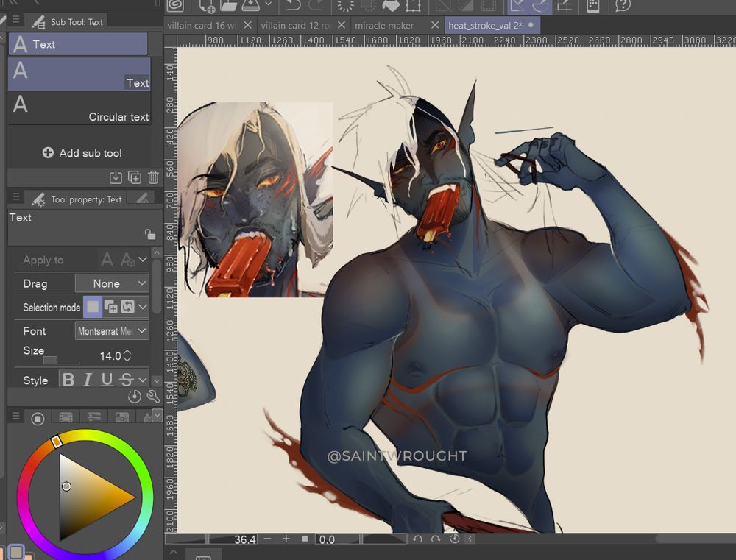736x560 pixels.
Task: Select the New selection mode icon
Action: [93, 306]
